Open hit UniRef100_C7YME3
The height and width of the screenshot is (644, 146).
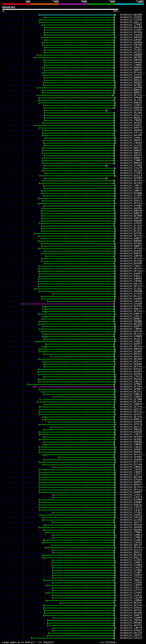pyautogui.click(x=131, y=25)
